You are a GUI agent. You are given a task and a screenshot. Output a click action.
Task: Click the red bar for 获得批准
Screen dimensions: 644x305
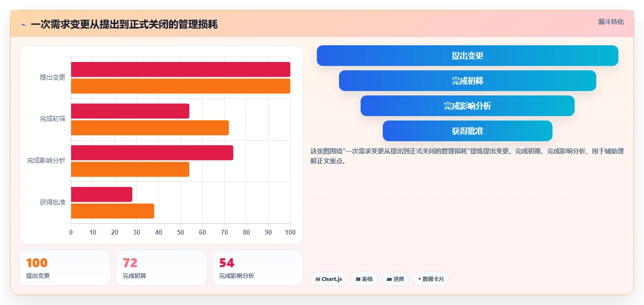click(101, 194)
